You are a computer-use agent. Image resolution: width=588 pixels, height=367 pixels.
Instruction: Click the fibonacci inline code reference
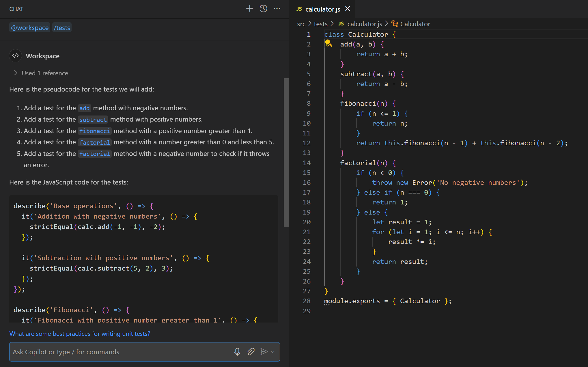[x=95, y=131]
